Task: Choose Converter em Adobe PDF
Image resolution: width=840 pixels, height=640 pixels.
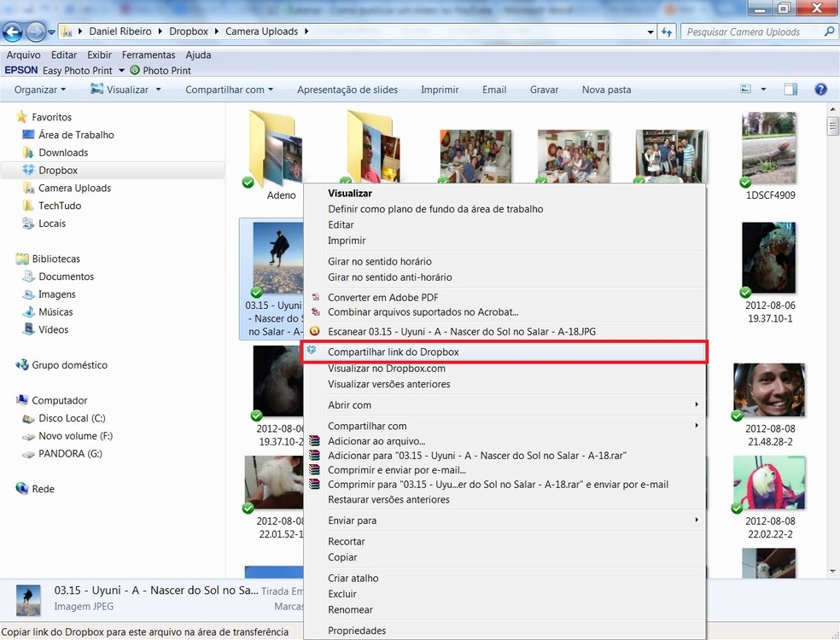Action: 383,297
